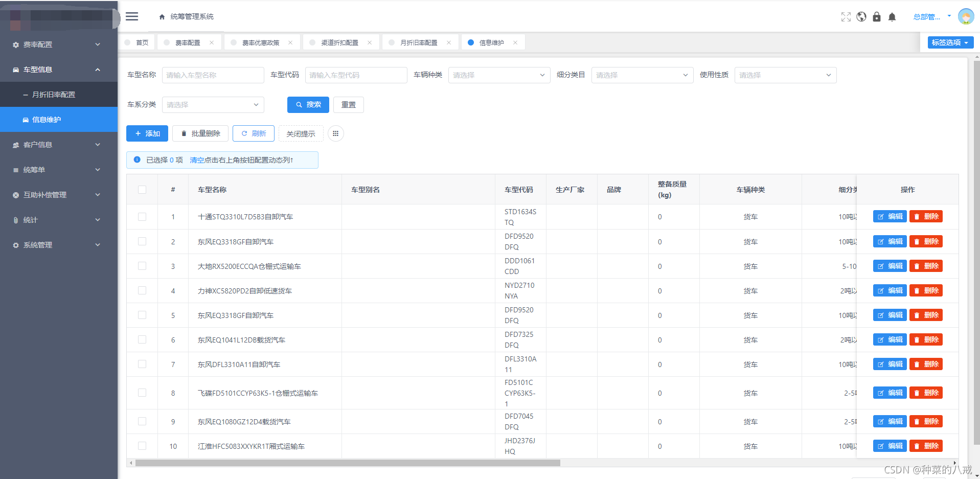
Task: Click the info icon in selection alert
Action: click(137, 159)
